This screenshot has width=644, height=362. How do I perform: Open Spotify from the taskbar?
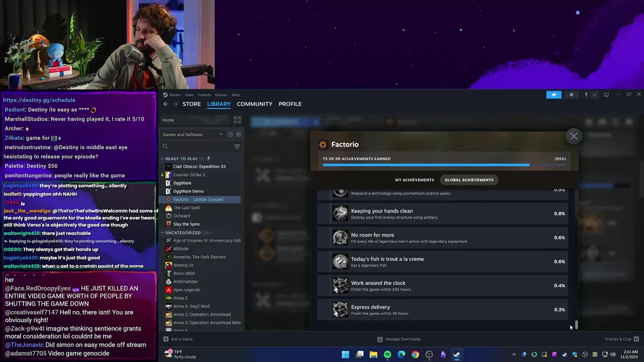[x=387, y=354]
